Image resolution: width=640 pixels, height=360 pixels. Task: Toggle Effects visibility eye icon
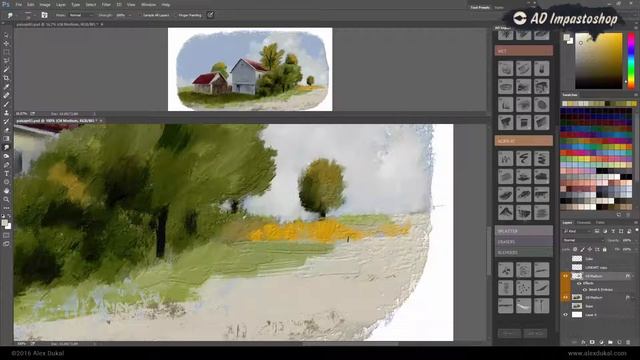(x=579, y=283)
